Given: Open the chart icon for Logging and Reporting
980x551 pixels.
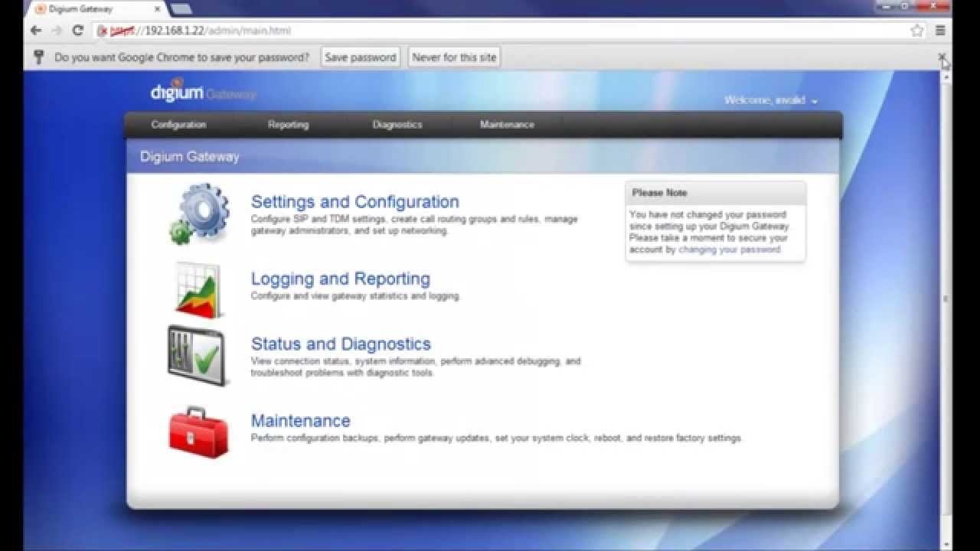Looking at the screenshot, I should [x=198, y=290].
